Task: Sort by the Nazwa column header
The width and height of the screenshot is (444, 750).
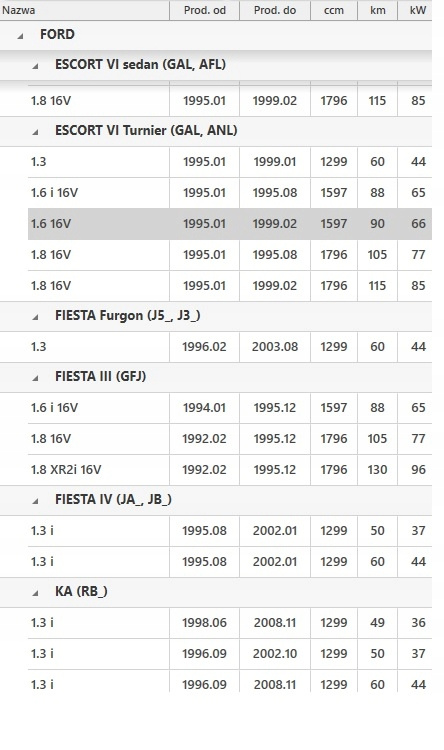Action: 85,10
